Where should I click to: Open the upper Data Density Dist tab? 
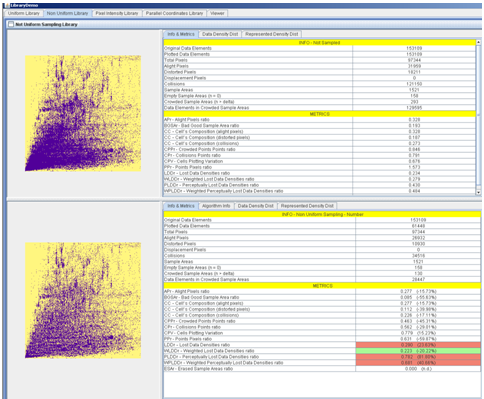pos(220,34)
